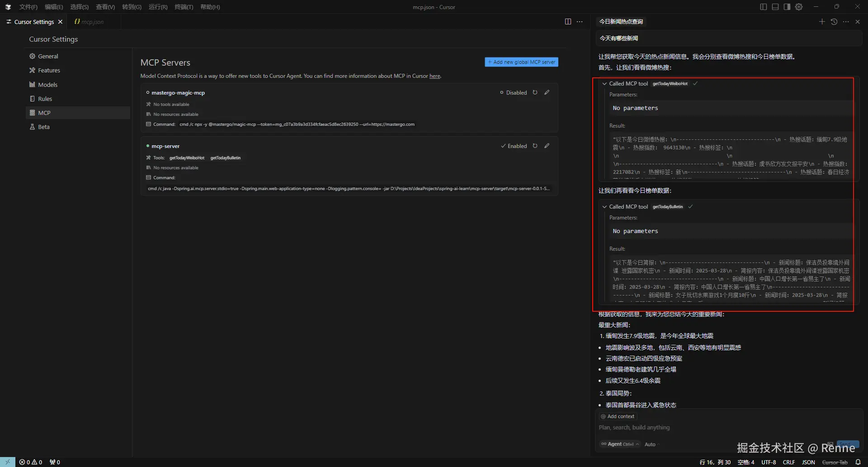868x467 pixels.
Task: Select the mastergo-magic-mcp command text
Action: (x=297, y=124)
